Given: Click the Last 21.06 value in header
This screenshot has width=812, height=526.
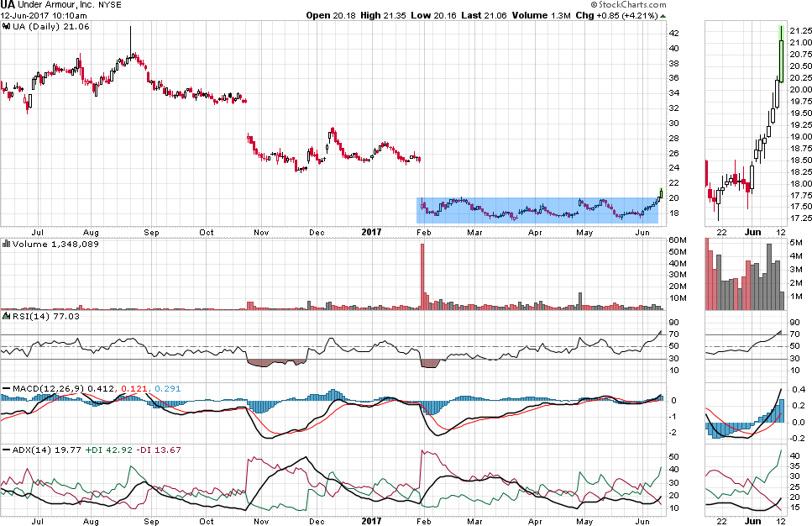Looking at the screenshot, I should [484, 16].
